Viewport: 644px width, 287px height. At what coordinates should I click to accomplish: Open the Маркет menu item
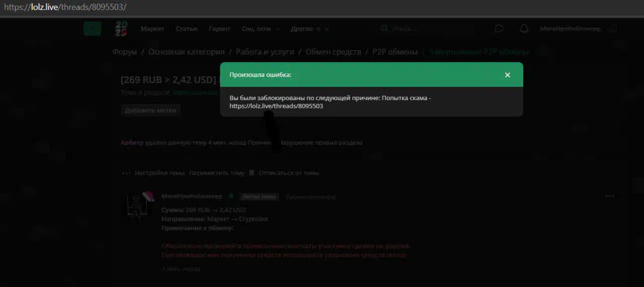click(152, 29)
